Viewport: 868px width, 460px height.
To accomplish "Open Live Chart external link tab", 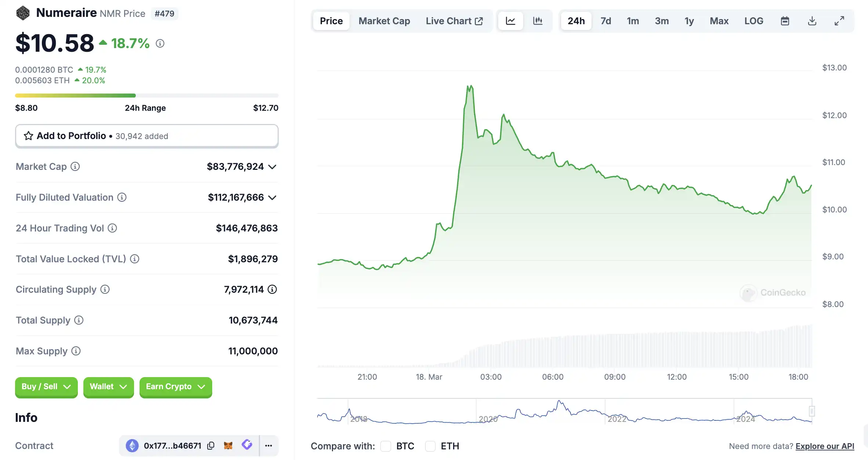I will pyautogui.click(x=454, y=21).
